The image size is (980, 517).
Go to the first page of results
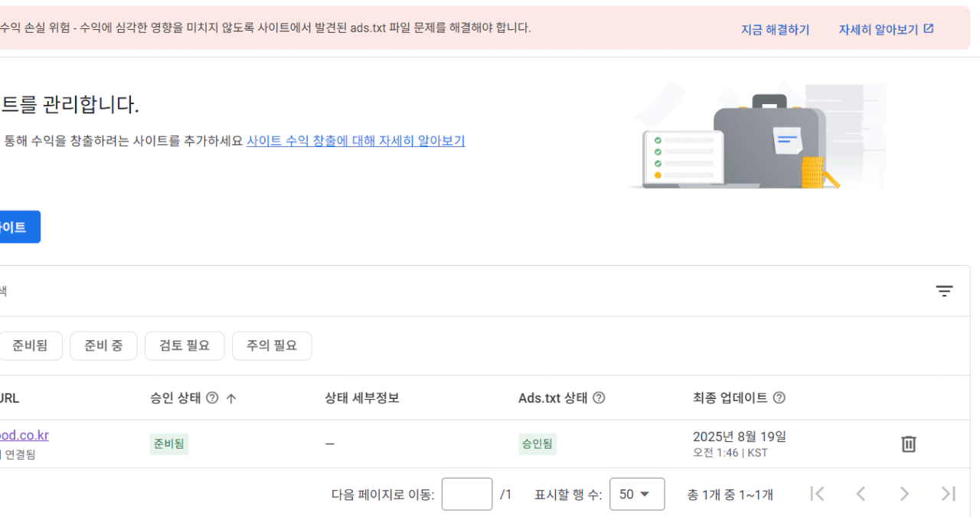coord(817,494)
